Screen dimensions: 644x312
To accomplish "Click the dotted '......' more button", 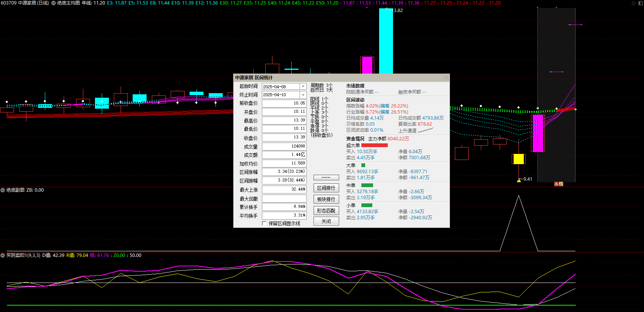I will 326,177.
